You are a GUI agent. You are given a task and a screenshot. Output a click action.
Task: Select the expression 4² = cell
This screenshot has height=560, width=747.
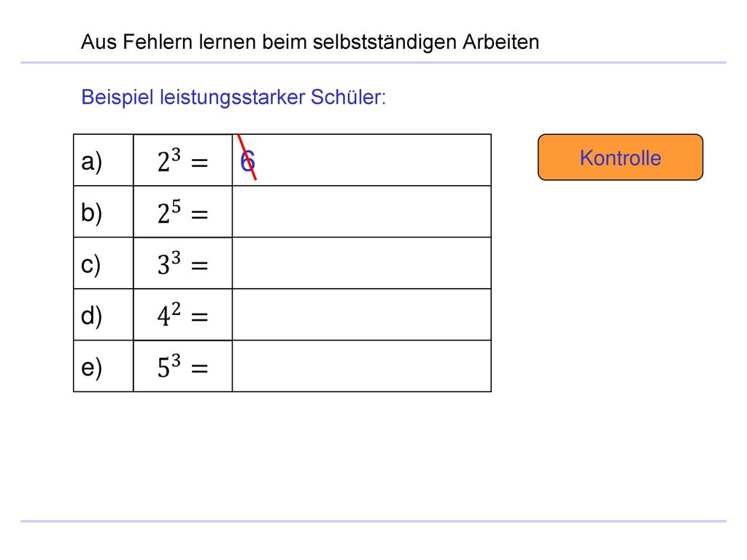pyautogui.click(x=183, y=314)
